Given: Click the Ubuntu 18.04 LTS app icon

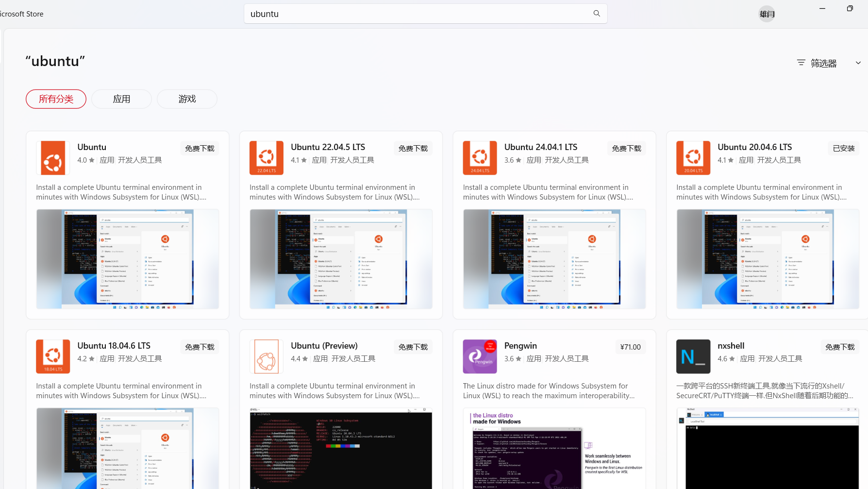Looking at the screenshot, I should 53,356.
